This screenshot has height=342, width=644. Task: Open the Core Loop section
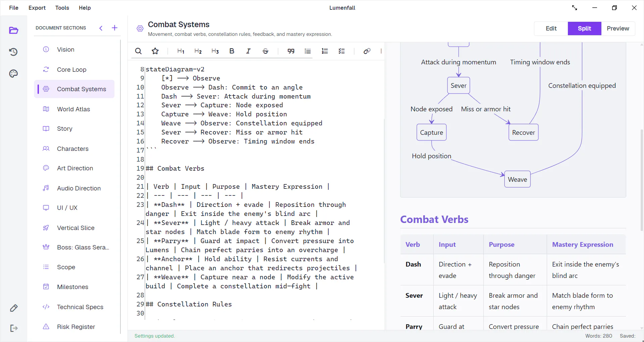(74, 70)
